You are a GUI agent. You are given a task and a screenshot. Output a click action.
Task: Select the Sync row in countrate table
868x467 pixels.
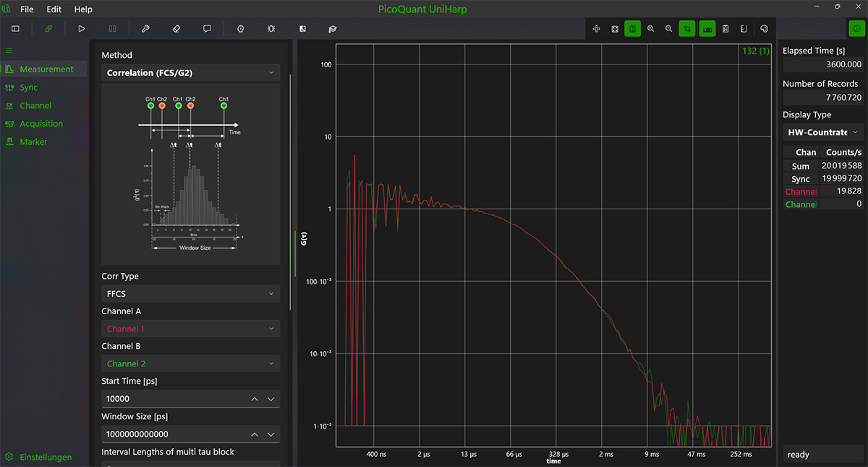point(823,179)
